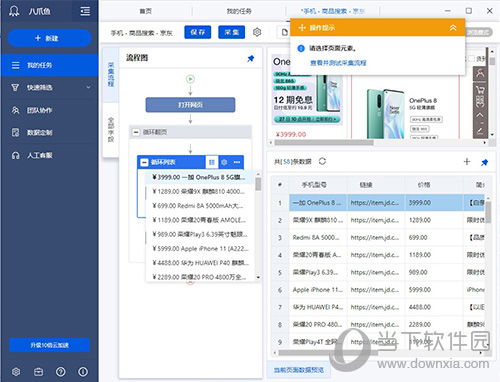
Task: Click the document icon beside 数据定制
Action: 15,133
